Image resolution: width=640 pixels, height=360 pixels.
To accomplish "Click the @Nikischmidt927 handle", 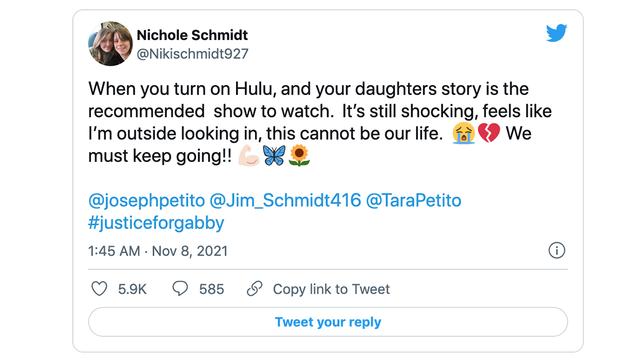I will tap(192, 53).
